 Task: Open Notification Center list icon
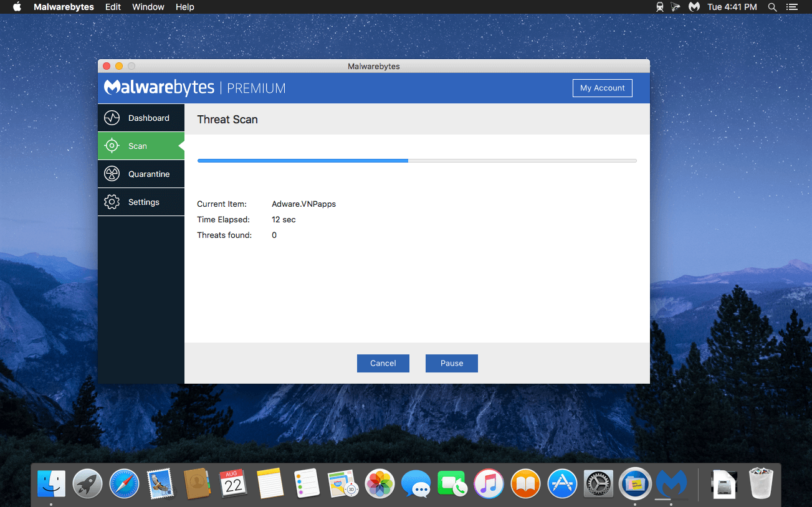[792, 7]
